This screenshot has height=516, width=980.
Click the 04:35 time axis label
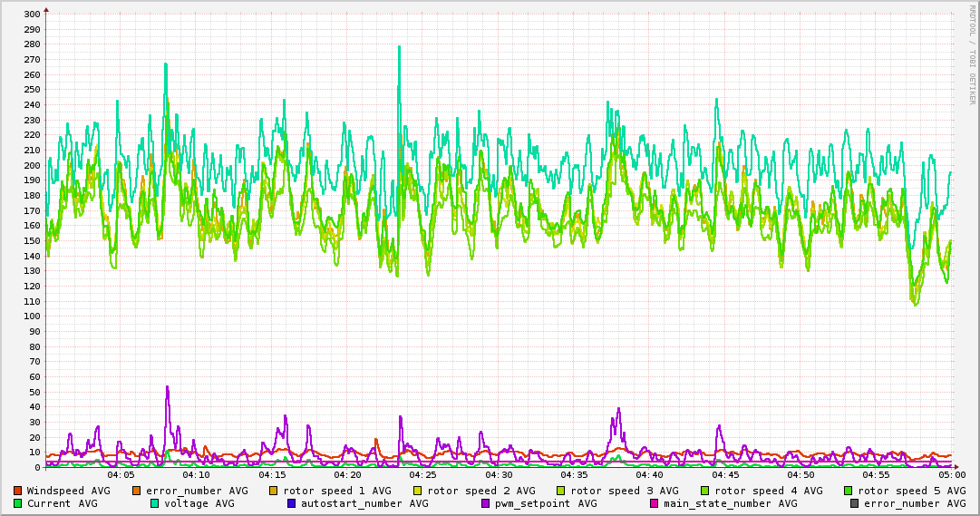tap(575, 475)
